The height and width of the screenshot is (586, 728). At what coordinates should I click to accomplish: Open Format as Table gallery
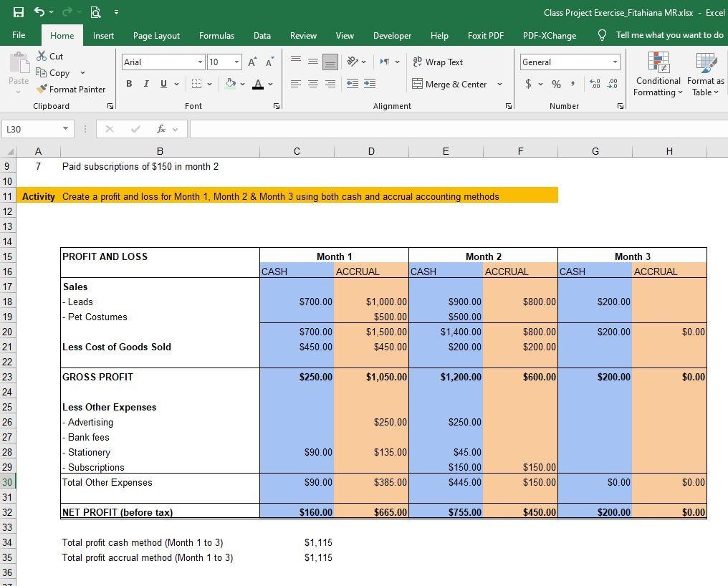[x=706, y=74]
